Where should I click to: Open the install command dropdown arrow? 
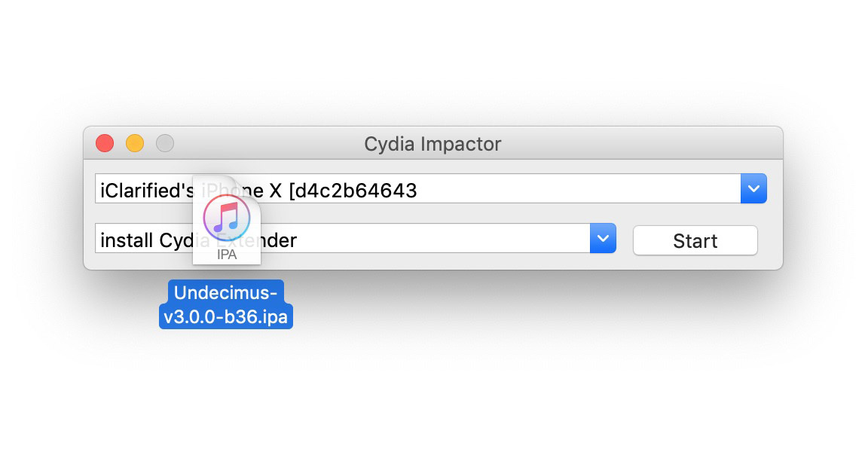click(x=603, y=239)
